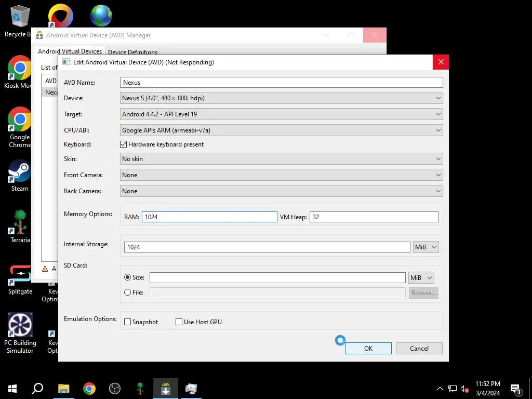Viewport: 532px width, 399px height.
Task: Open the Terraria tree taskbar icon
Action: tap(140, 389)
